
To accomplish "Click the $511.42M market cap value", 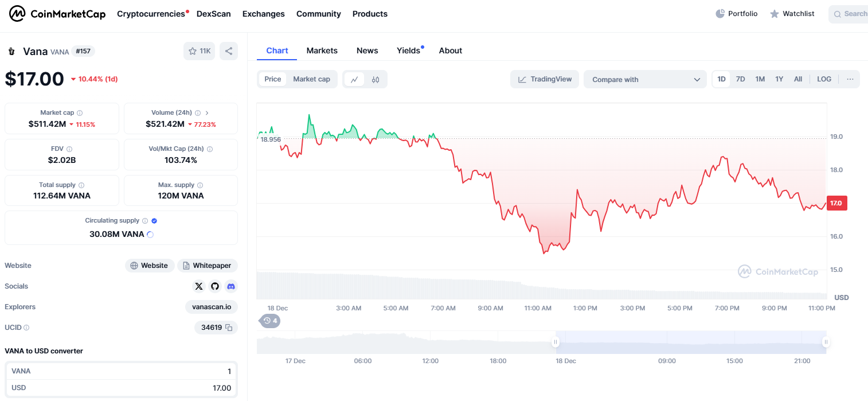I will (x=47, y=124).
